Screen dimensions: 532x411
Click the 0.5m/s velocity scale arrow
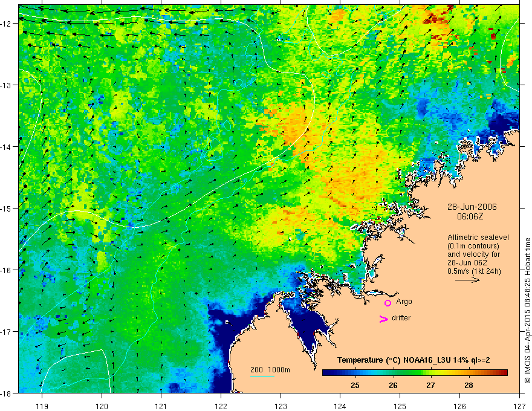tap(467, 280)
